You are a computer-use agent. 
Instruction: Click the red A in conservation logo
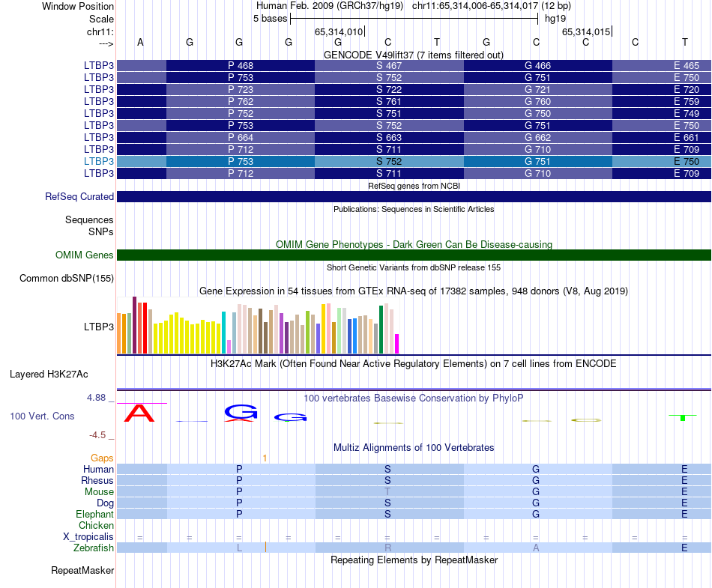pyautogui.click(x=139, y=413)
